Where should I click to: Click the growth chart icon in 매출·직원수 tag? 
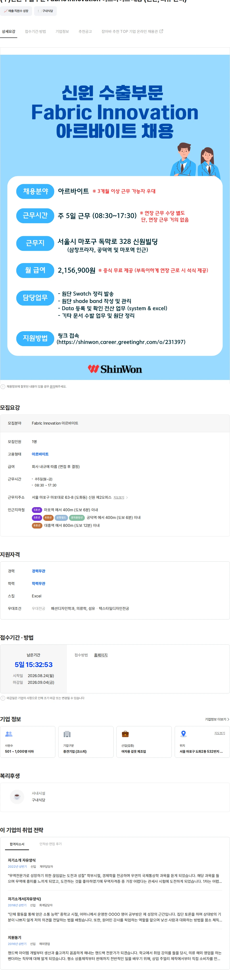5,11
